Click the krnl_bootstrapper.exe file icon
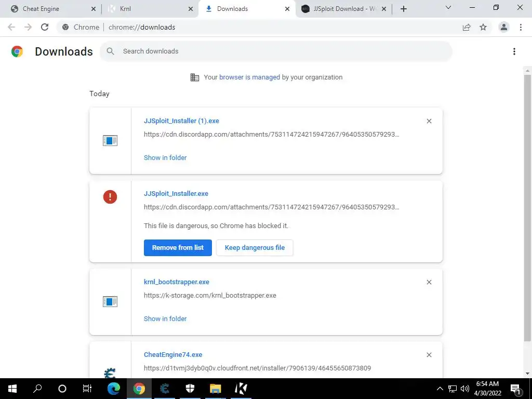The width and height of the screenshot is (532, 399). tap(110, 302)
